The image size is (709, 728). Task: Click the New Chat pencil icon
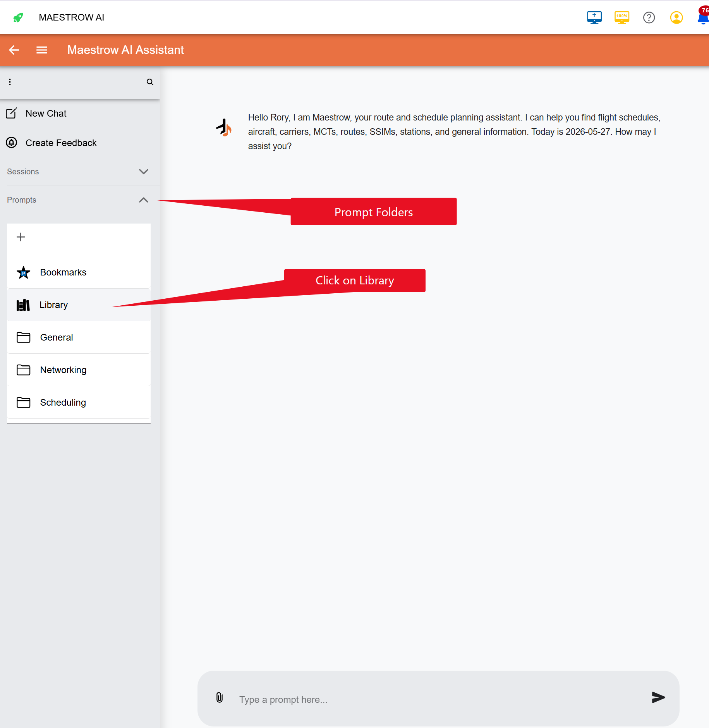tap(12, 113)
